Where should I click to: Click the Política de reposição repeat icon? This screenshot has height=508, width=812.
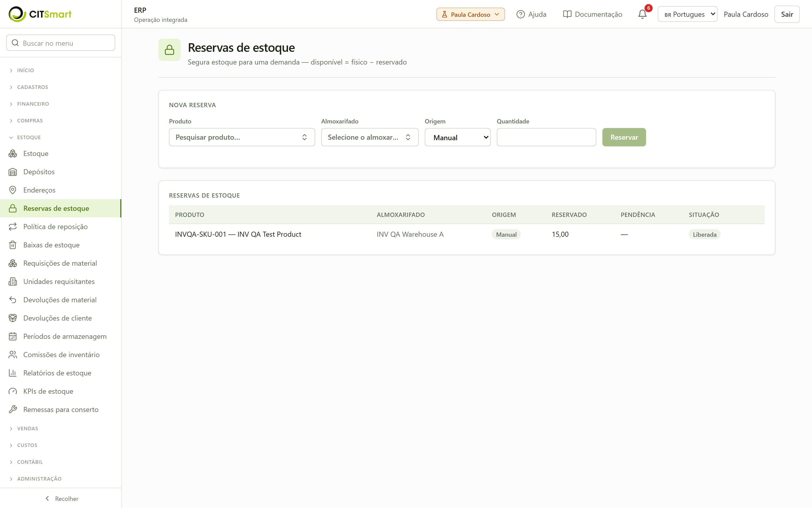pos(13,227)
